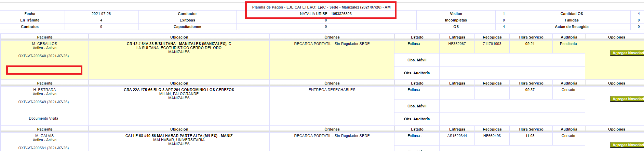Screen dimensions: 644x151
Task: Click Pendiente audit status for M. CEBALLOS
Action: [x=568, y=44]
